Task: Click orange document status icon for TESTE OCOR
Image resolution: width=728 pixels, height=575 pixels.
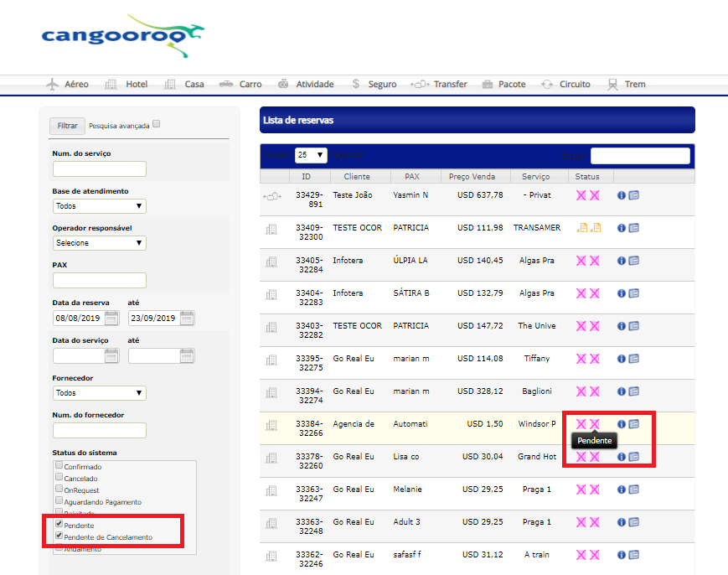Action: click(x=582, y=228)
